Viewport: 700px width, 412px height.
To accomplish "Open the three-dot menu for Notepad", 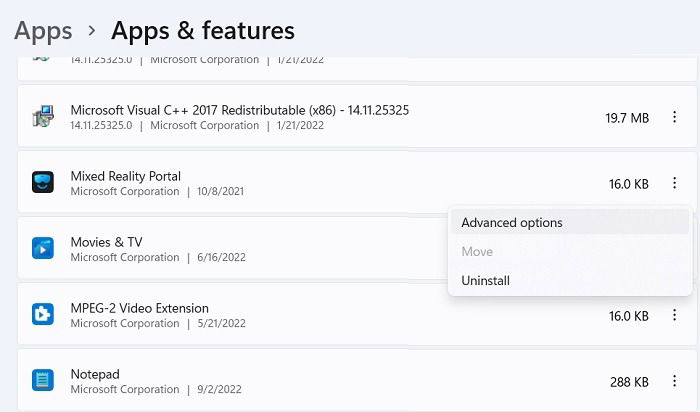I will (x=673, y=382).
